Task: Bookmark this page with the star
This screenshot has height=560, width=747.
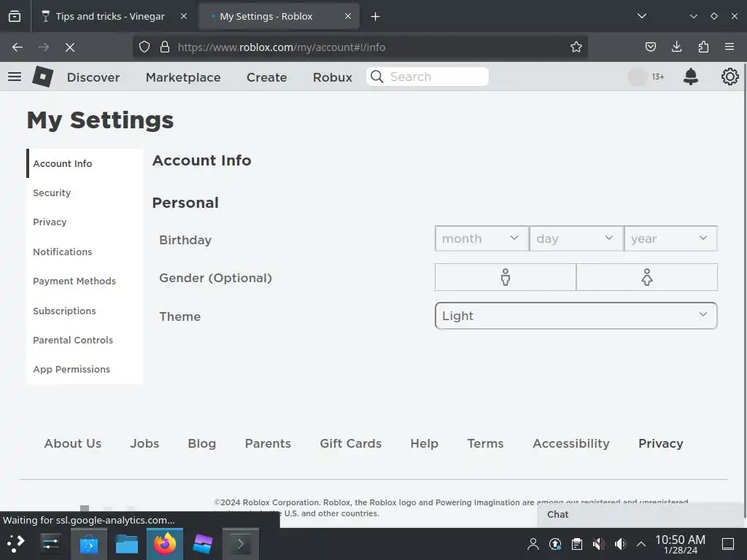Action: click(576, 47)
